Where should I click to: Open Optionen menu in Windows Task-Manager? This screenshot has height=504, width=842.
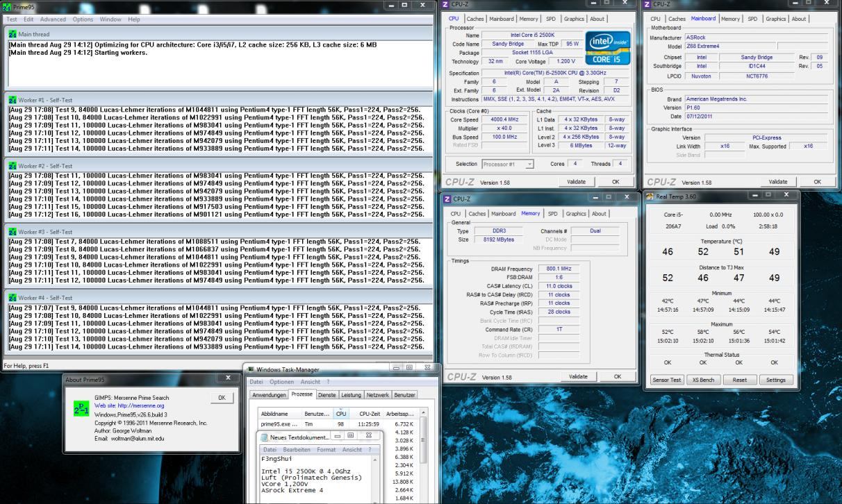coord(282,382)
